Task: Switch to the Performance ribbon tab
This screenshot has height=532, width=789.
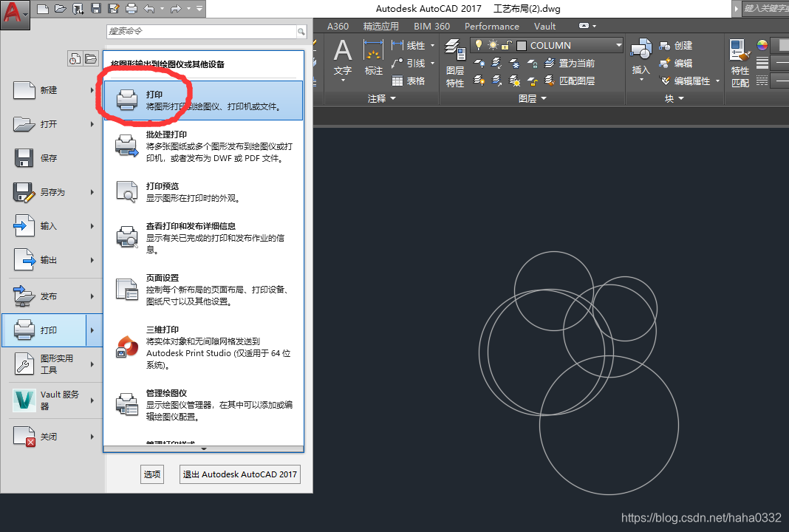Action: click(491, 26)
